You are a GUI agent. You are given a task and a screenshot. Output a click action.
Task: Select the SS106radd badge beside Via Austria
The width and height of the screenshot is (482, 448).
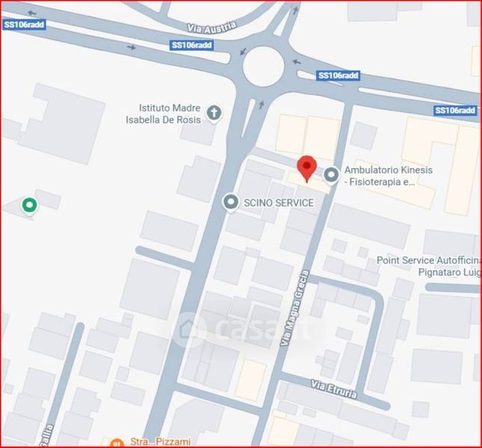[x=192, y=45]
